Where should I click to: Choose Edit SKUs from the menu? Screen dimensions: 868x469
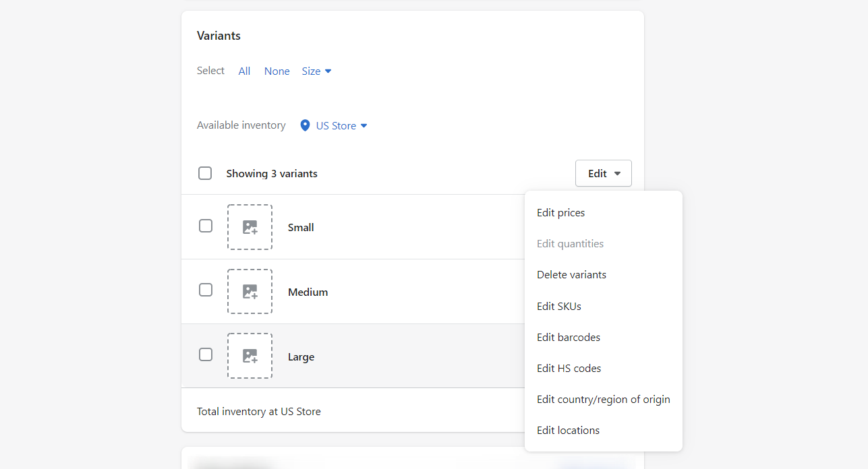pyautogui.click(x=558, y=306)
